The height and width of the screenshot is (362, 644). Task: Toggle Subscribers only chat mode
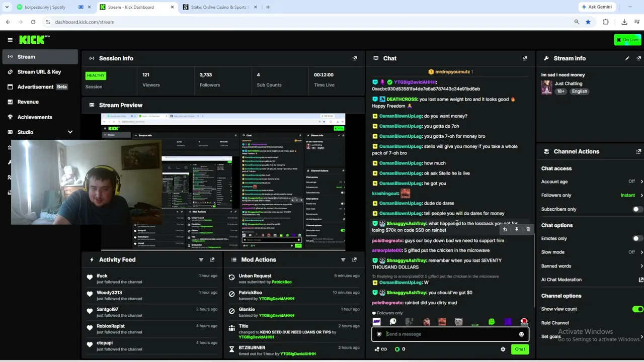[637, 209]
